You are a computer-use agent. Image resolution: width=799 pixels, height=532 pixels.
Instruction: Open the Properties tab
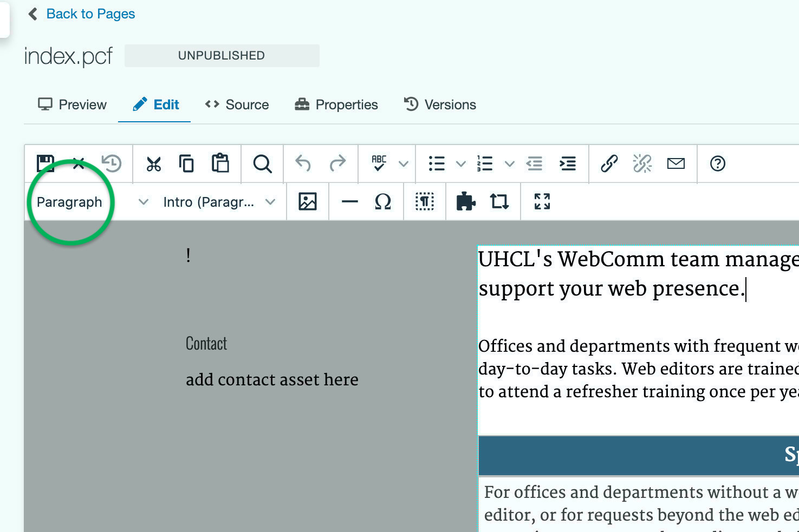[x=336, y=104]
